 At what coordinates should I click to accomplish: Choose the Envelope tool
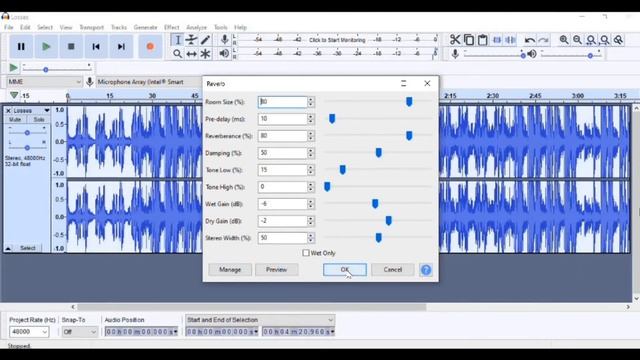[191, 40]
